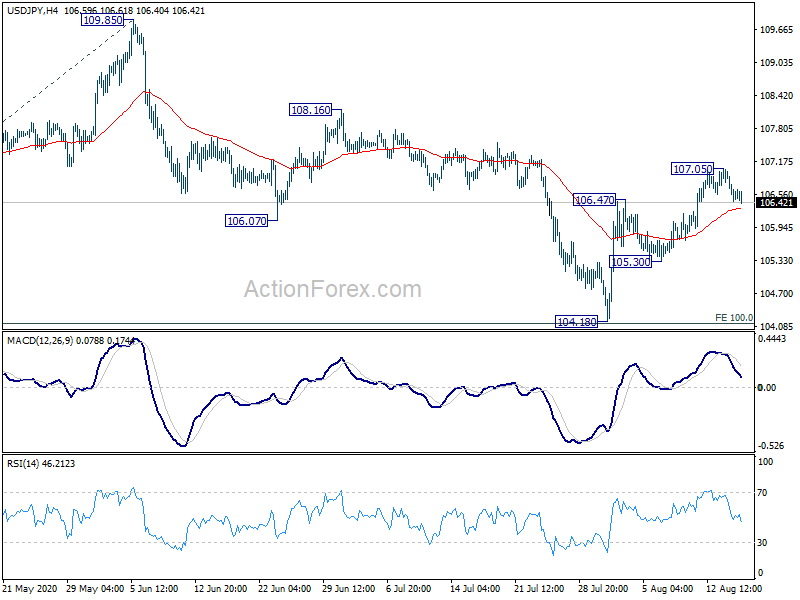Image resolution: width=800 pixels, height=600 pixels.
Task: Click the 14 Jul 04:00 time label
Action: tap(476, 589)
